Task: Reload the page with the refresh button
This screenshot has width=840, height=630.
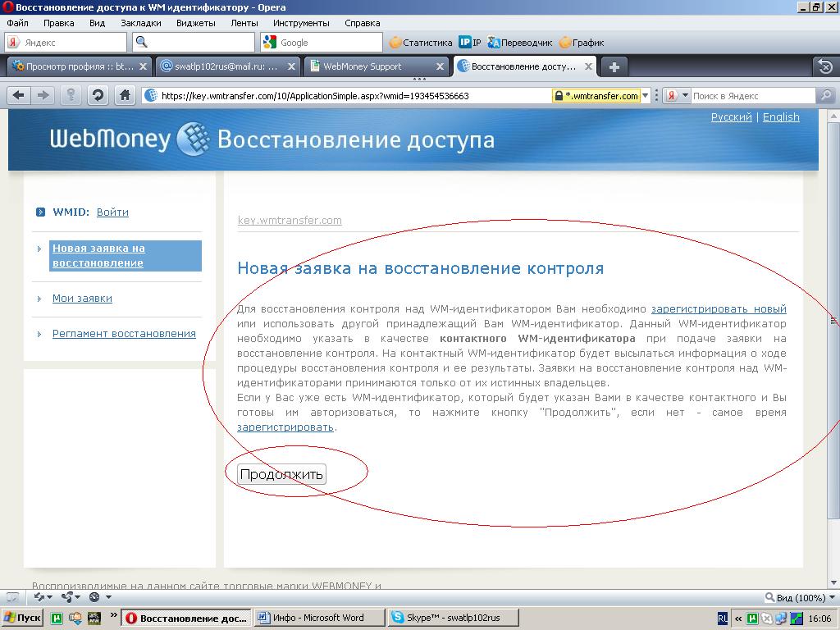Action: tap(98, 96)
